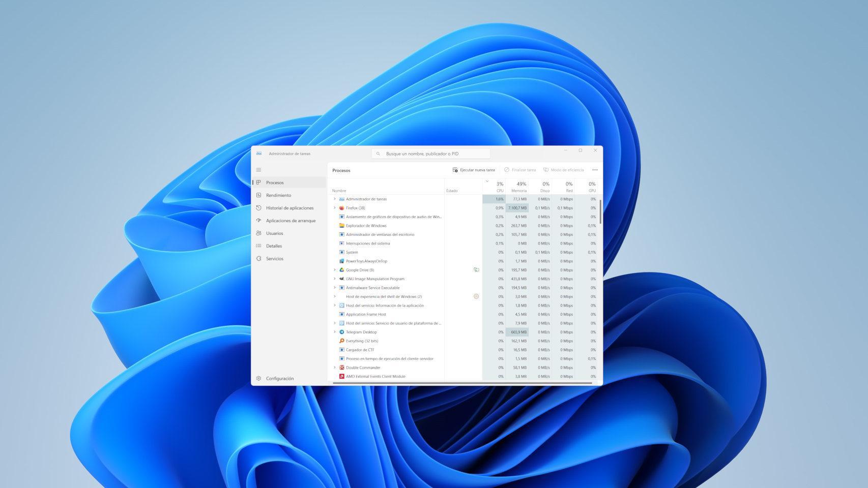Screen dimensions: 868x488
Task: Click the Finalizar tarea button
Action: (x=520, y=170)
